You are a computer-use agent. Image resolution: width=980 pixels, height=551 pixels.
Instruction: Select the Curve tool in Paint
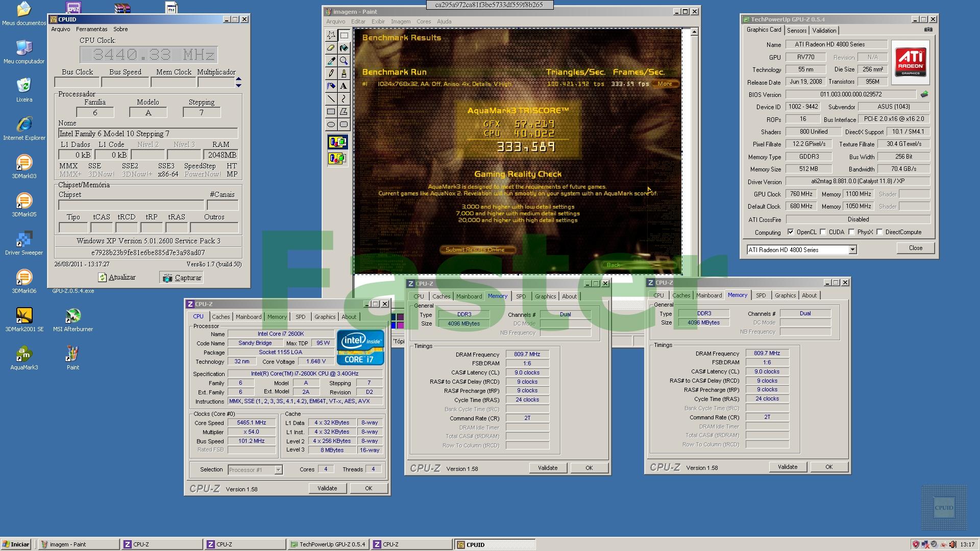(x=344, y=99)
